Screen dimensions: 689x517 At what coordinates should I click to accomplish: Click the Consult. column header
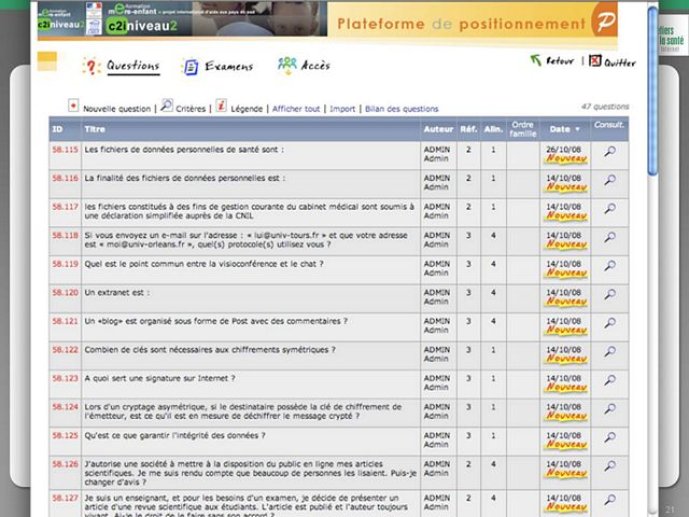click(609, 125)
